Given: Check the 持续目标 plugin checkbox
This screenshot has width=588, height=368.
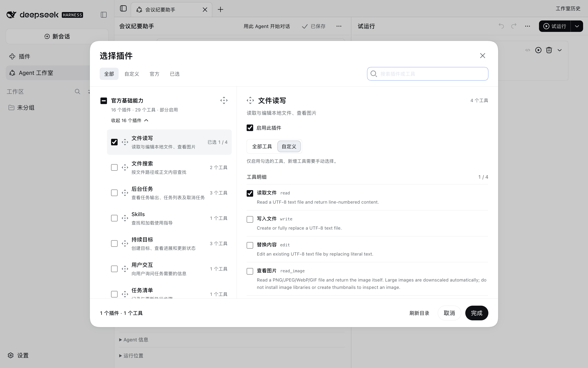Looking at the screenshot, I should pos(114,243).
